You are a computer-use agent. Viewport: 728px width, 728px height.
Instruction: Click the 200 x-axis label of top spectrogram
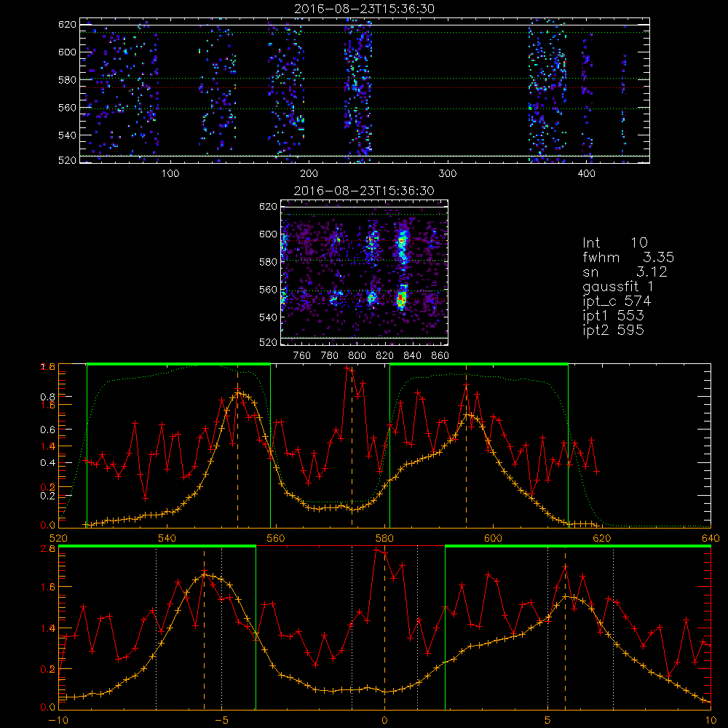coord(309,174)
